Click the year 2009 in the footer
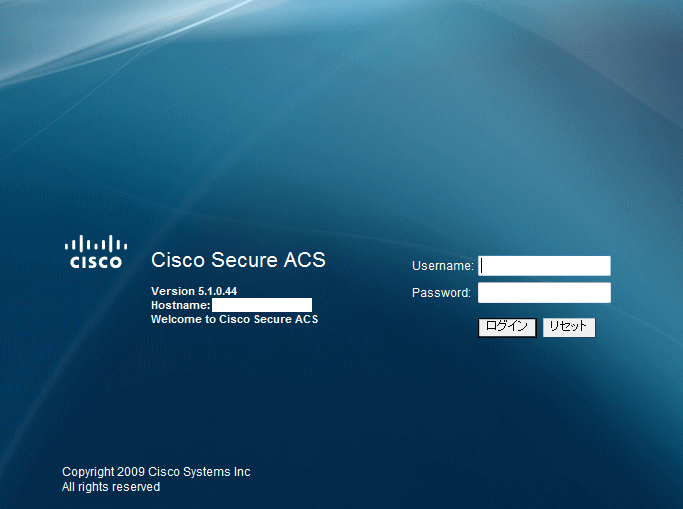683x509 pixels. point(132,472)
